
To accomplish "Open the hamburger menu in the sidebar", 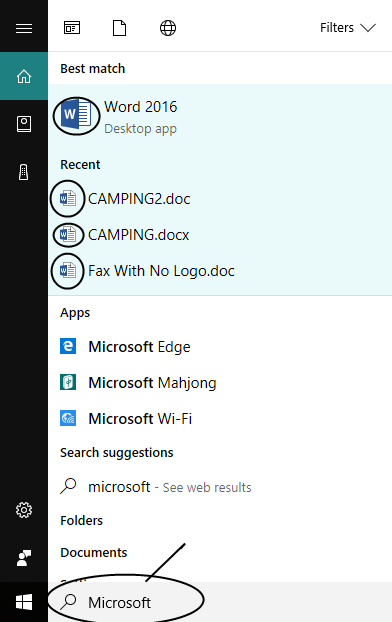I will click(x=24, y=28).
